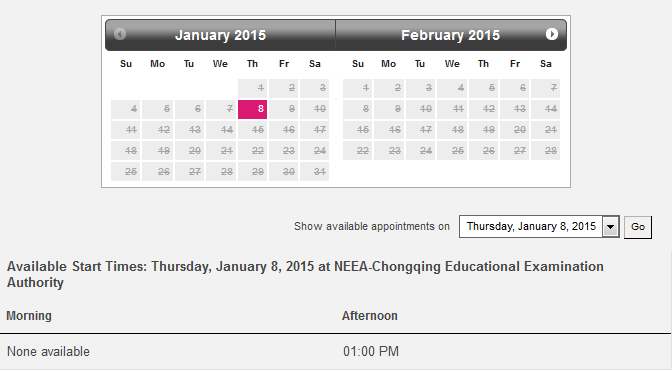Select January 1 in the calendar

point(252,88)
